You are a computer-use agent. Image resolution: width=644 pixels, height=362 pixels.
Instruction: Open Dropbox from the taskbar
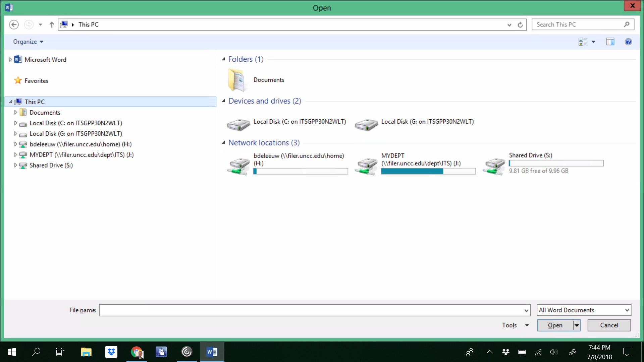coord(111,352)
